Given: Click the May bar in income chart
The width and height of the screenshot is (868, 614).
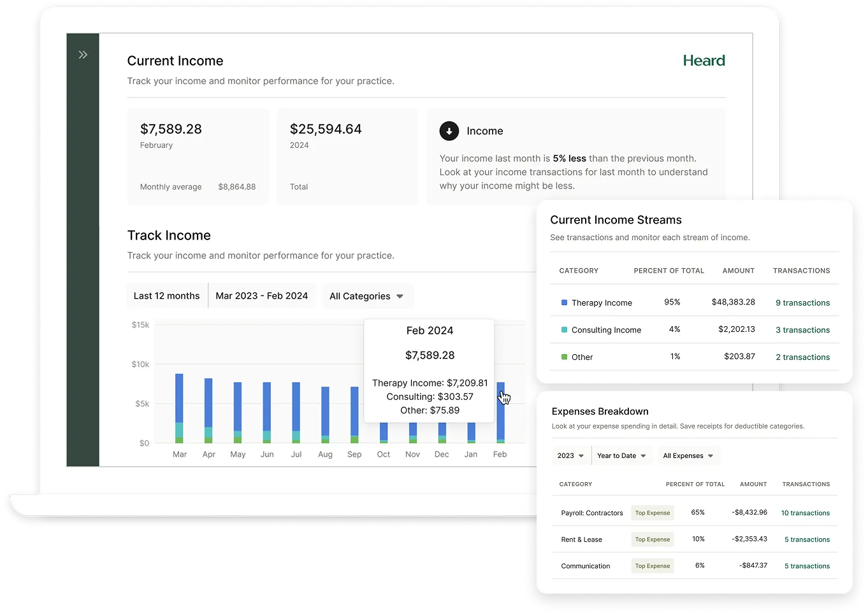Looking at the screenshot, I should pyautogui.click(x=238, y=413).
